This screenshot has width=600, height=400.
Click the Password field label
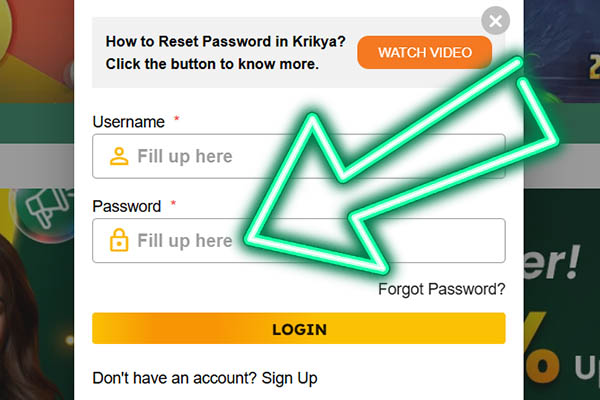point(126,207)
